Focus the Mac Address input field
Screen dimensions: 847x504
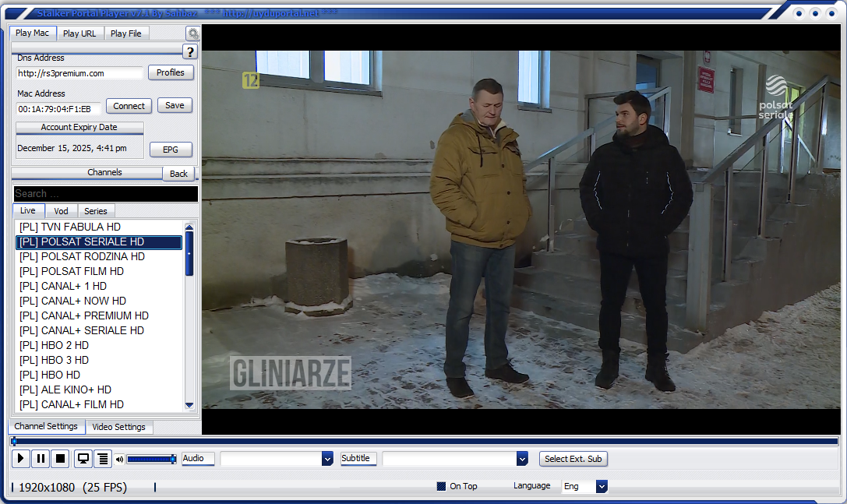tap(58, 109)
